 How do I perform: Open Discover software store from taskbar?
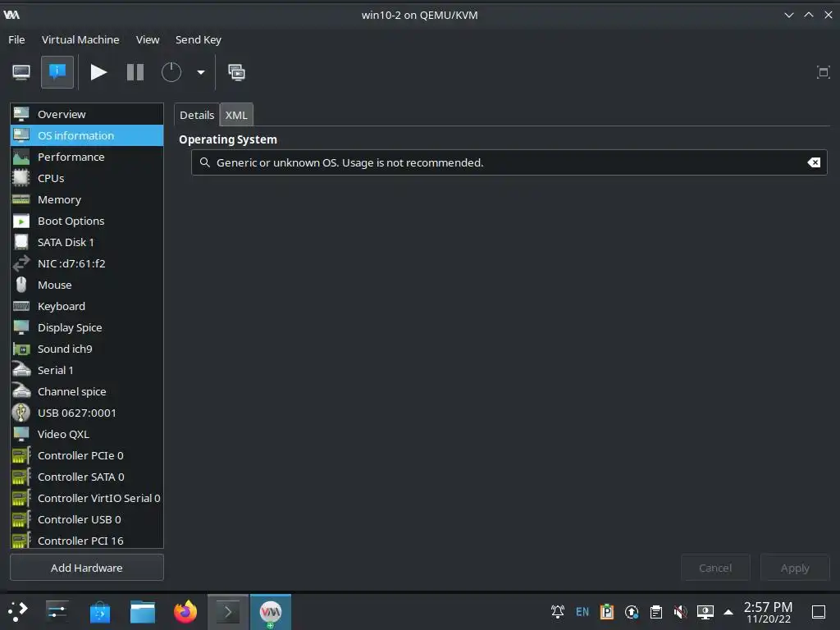[x=99, y=612]
